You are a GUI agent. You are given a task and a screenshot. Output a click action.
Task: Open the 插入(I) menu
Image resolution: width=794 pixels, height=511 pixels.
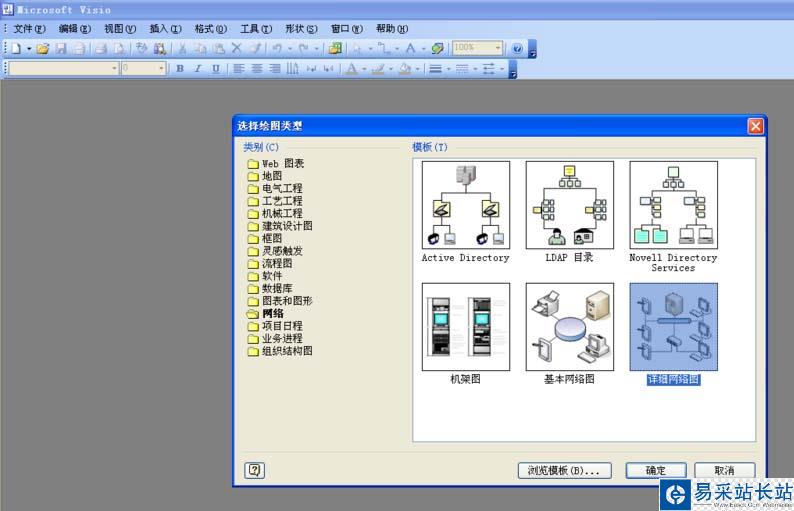pyautogui.click(x=165, y=29)
